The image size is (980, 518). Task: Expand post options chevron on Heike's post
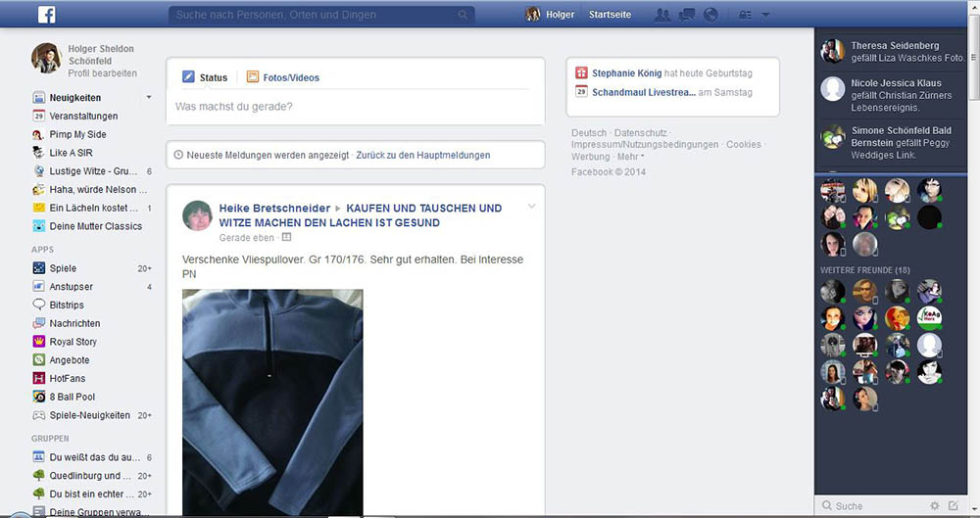(532, 207)
